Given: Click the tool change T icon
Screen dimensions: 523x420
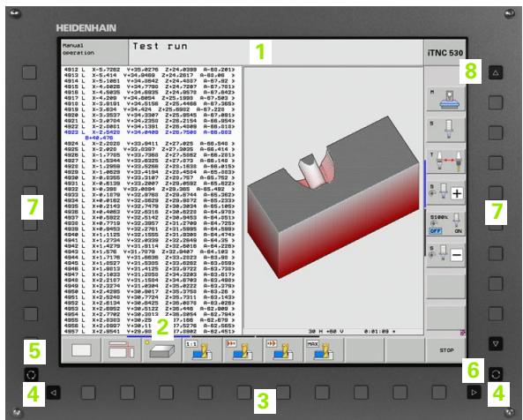Looking at the screenshot, I should 446,161.
